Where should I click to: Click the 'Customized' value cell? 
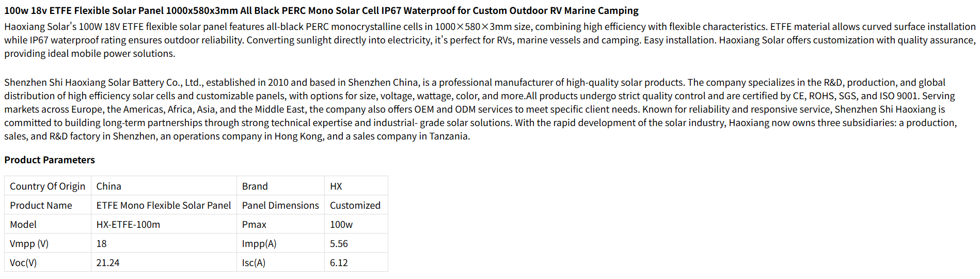[x=355, y=205]
